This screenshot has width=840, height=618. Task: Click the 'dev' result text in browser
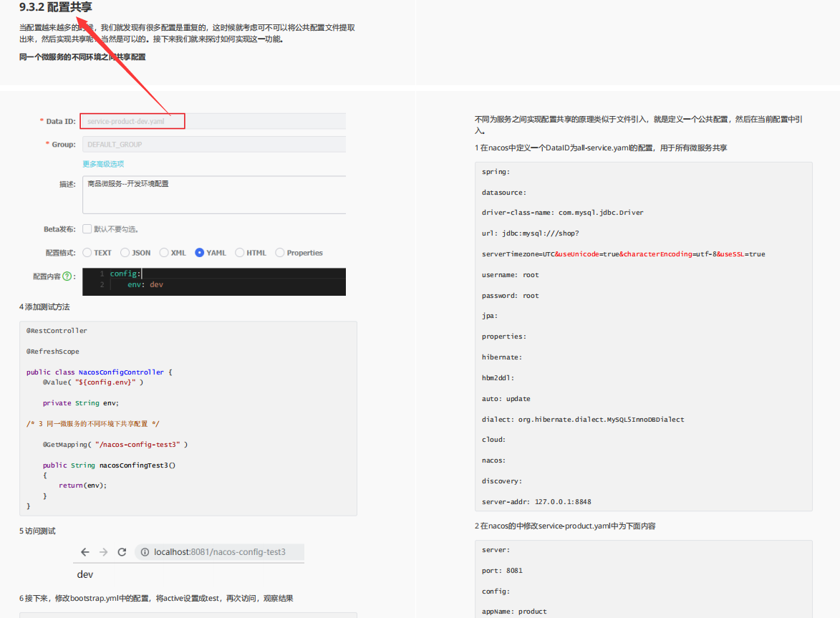pos(85,574)
